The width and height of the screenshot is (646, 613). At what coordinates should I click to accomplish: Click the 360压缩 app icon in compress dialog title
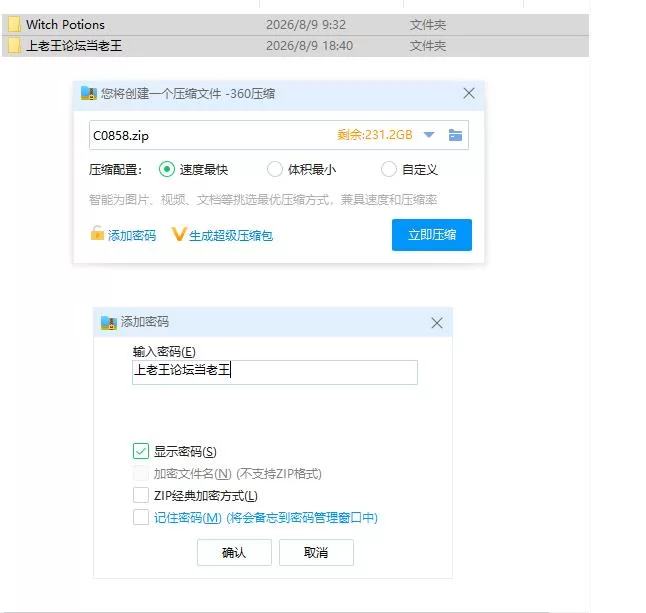(x=89, y=94)
